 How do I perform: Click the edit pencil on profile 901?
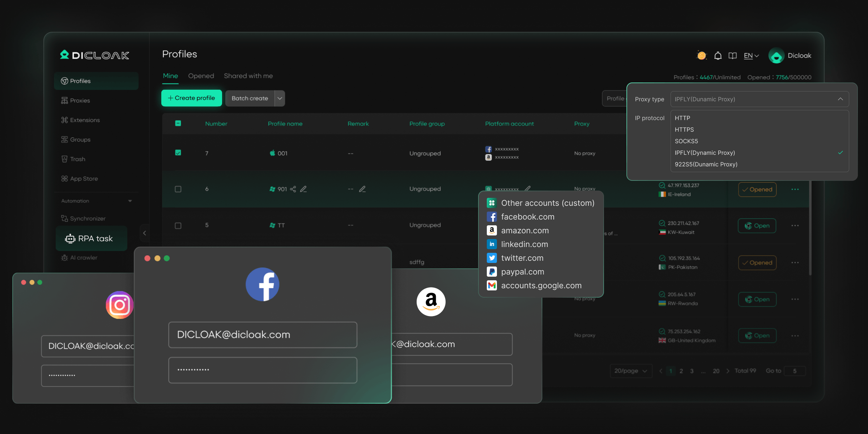point(303,189)
